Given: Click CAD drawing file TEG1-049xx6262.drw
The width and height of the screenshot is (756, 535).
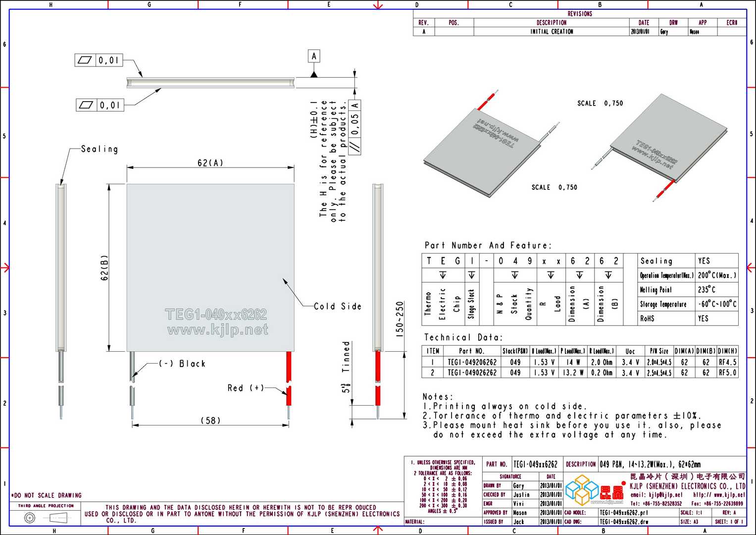Looking at the screenshot, I should [624, 522].
